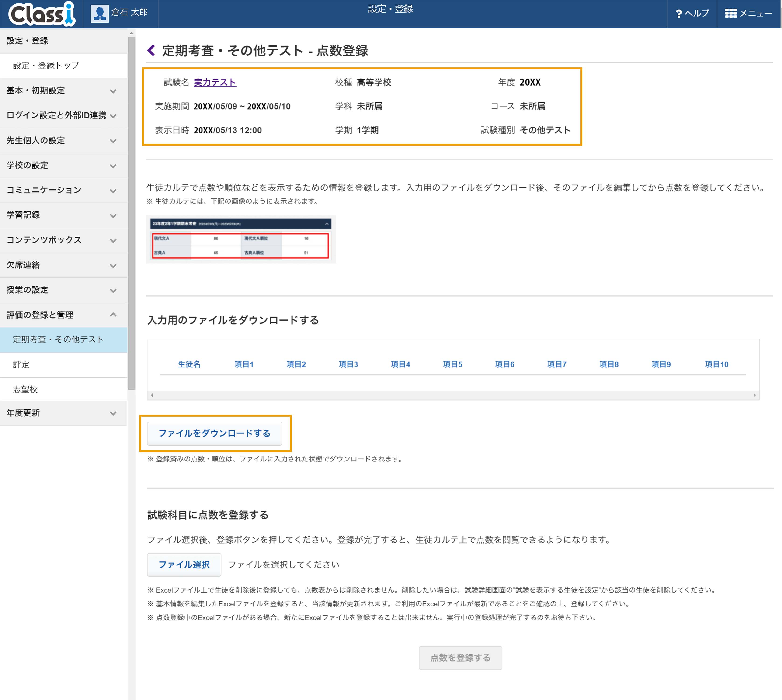
Task: Open the 志望校 sidebar item
Action: (63, 389)
